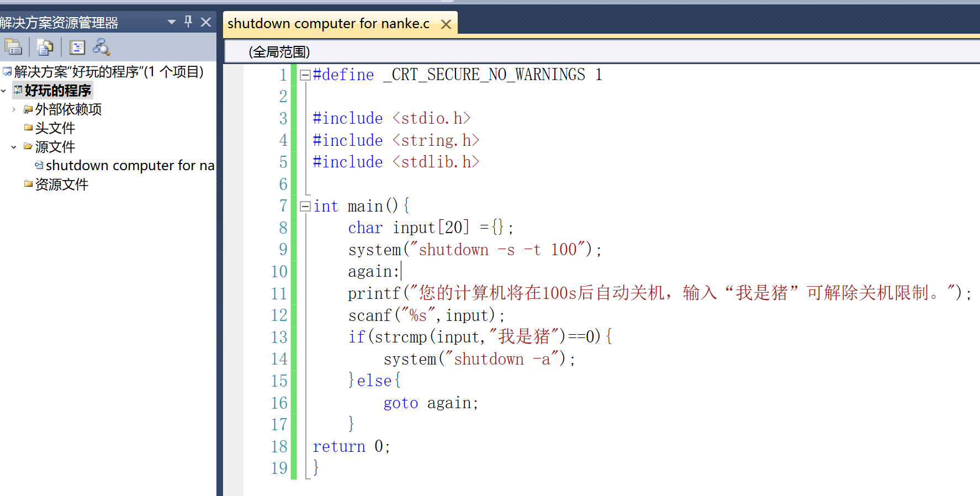The height and width of the screenshot is (496, 980).
Task: Click the "%s" format string
Action: [419, 315]
